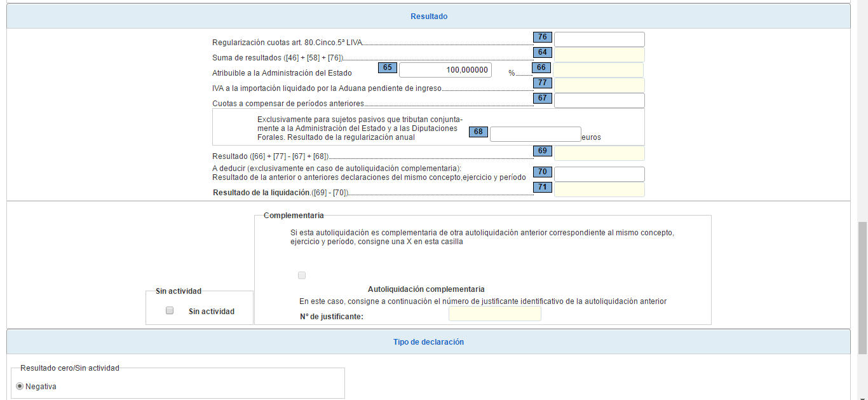Click the IVA a la importación field 77
This screenshot has height=400, width=868.
click(599, 85)
